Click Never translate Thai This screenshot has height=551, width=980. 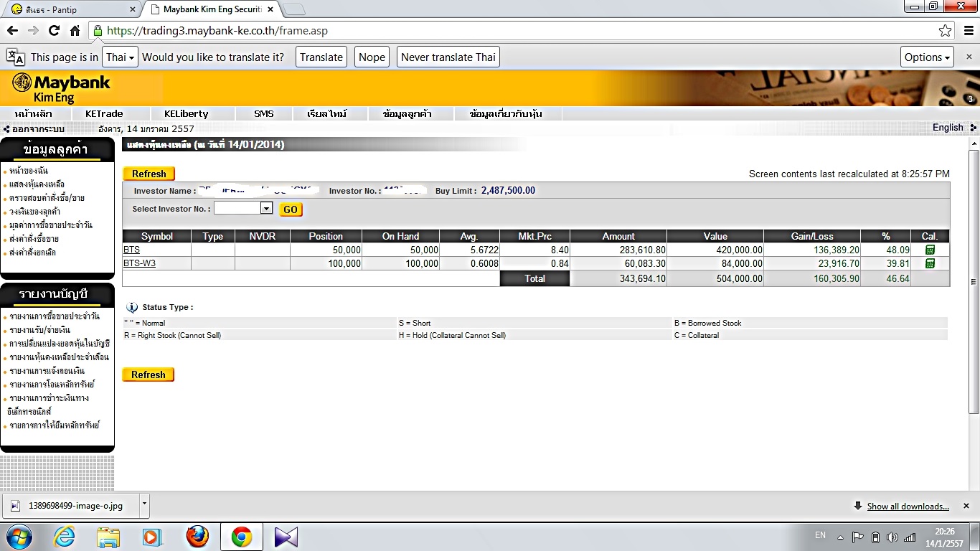click(x=448, y=57)
